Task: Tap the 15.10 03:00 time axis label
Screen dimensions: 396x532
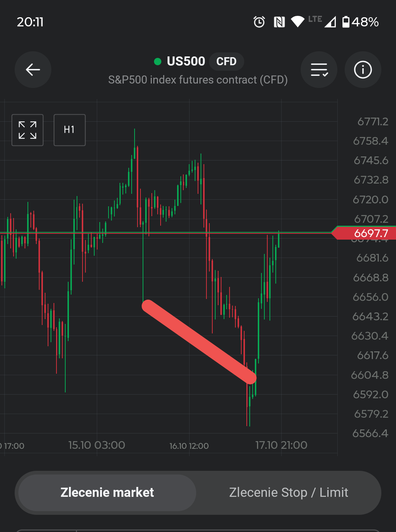Action: (x=97, y=445)
